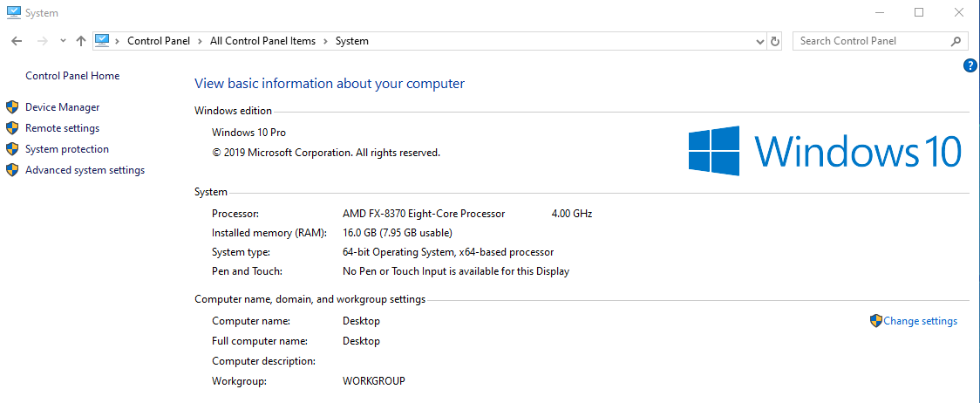Image resolution: width=980 pixels, height=403 pixels.
Task: Click the forward navigation arrow
Action: (42, 41)
